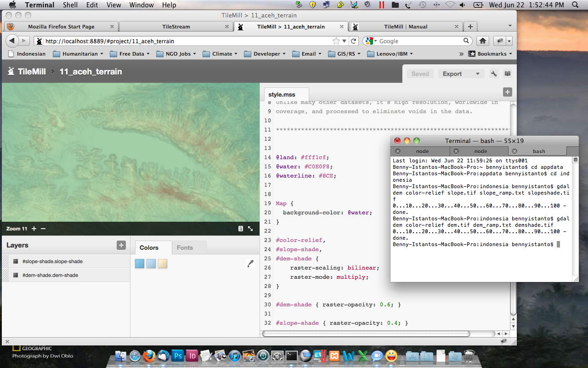Switch to the TileStream browser tab
This screenshot has width=588, height=368.
tap(176, 27)
